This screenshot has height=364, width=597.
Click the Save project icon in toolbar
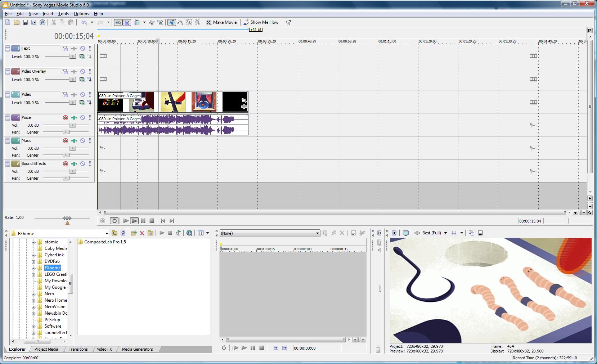(x=25, y=22)
